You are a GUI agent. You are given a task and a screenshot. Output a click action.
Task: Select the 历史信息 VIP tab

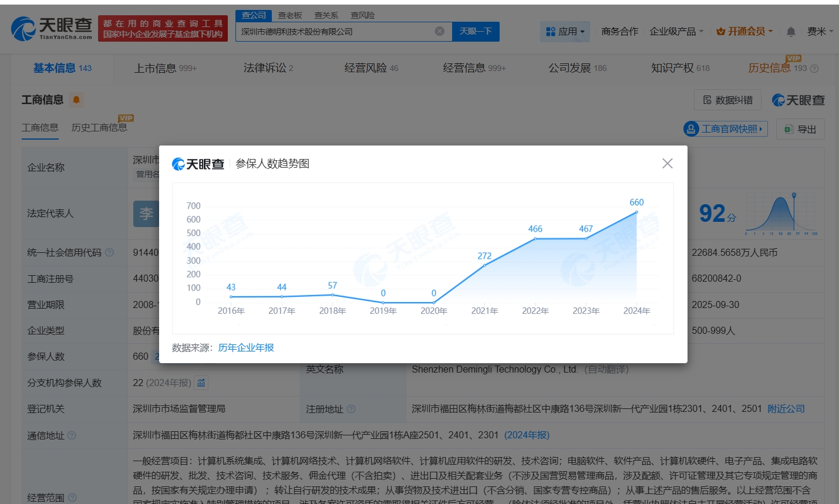click(x=777, y=68)
